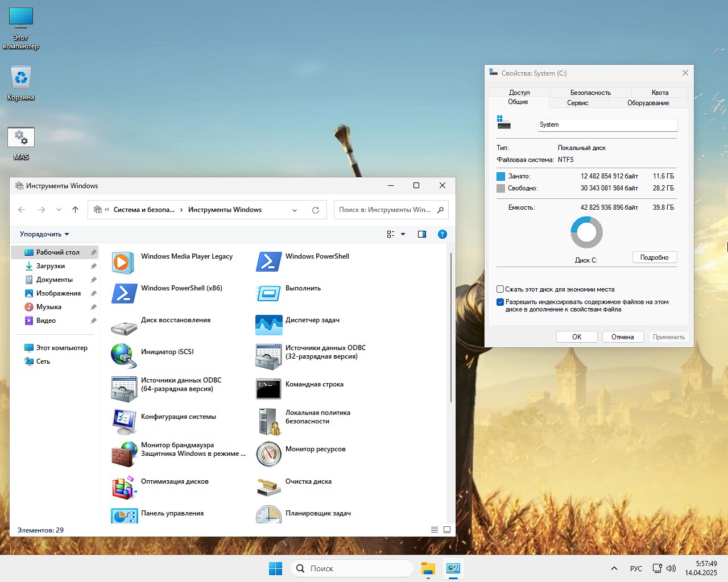The height and width of the screenshot is (582, 728).
Task: Open Локальная политика безопасности icon
Action: pos(268,422)
